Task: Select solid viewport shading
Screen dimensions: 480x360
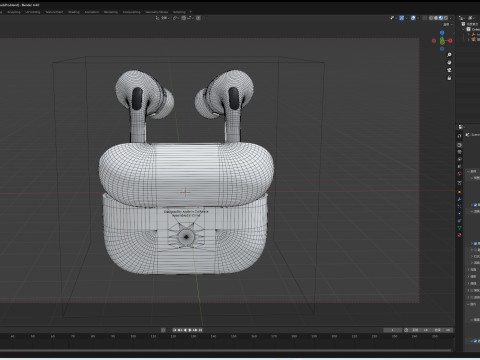Action: (436, 18)
